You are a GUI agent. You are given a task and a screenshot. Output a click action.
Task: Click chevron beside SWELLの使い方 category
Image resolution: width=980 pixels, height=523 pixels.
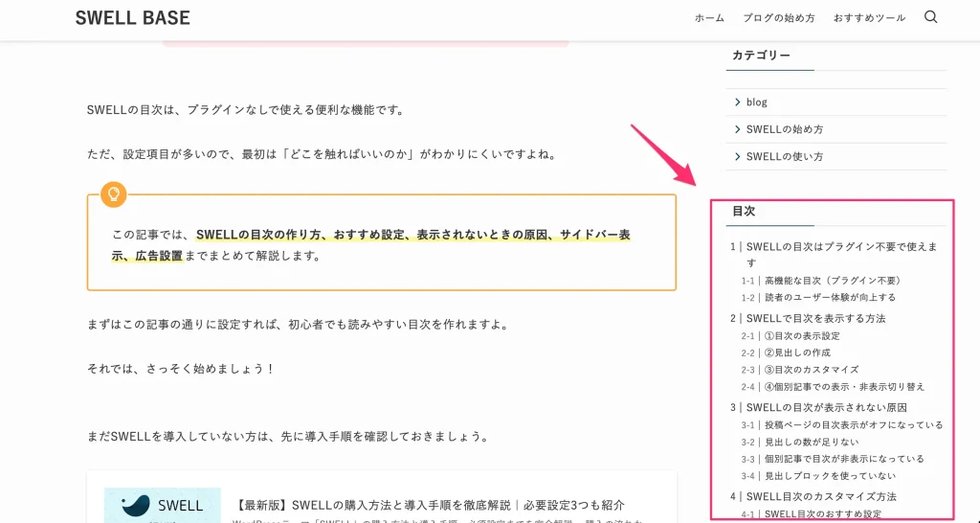tap(738, 156)
